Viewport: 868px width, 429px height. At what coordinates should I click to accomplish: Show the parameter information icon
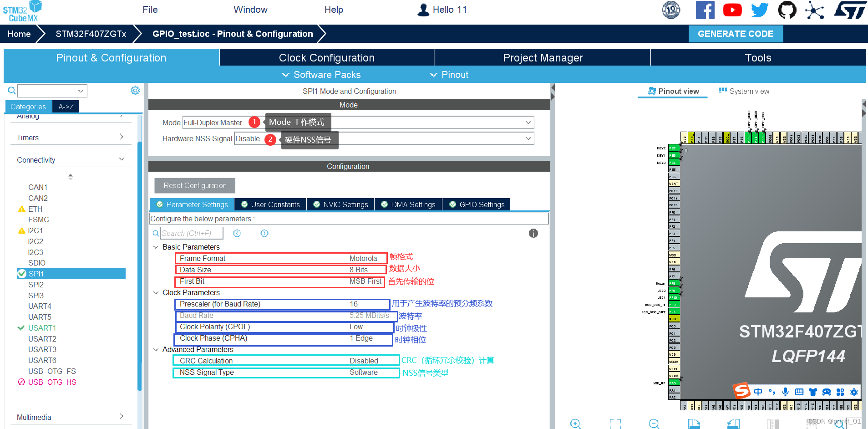[x=533, y=233]
